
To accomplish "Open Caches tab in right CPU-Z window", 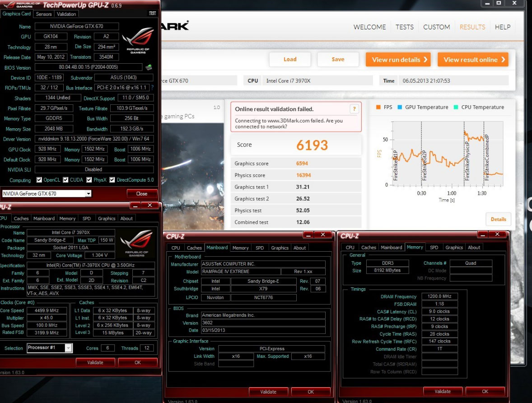I will coord(369,248).
